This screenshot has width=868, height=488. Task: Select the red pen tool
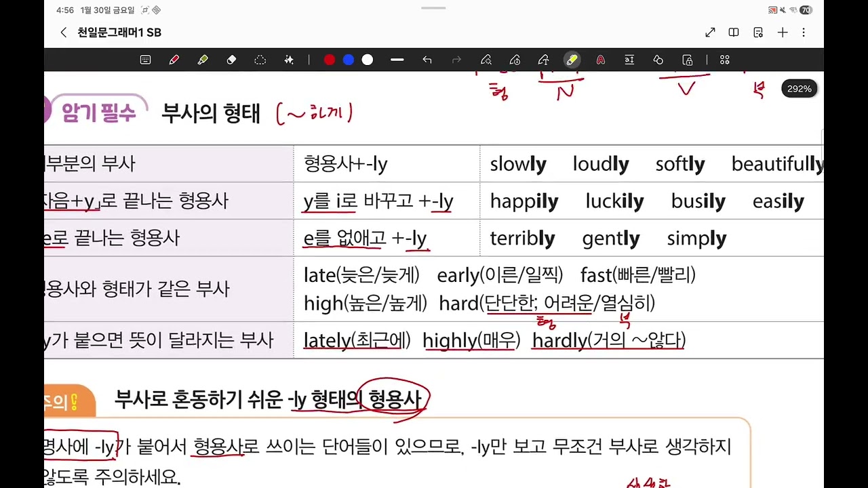[174, 60]
